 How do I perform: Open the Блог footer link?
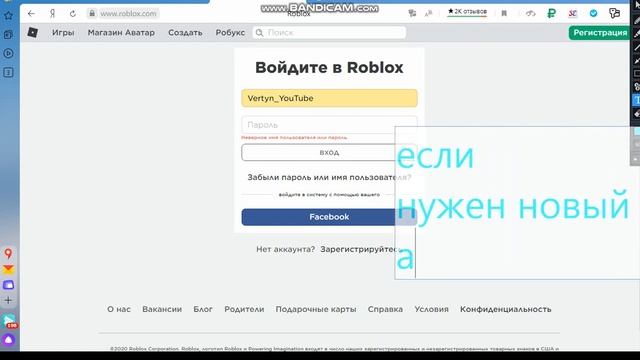pyautogui.click(x=203, y=309)
